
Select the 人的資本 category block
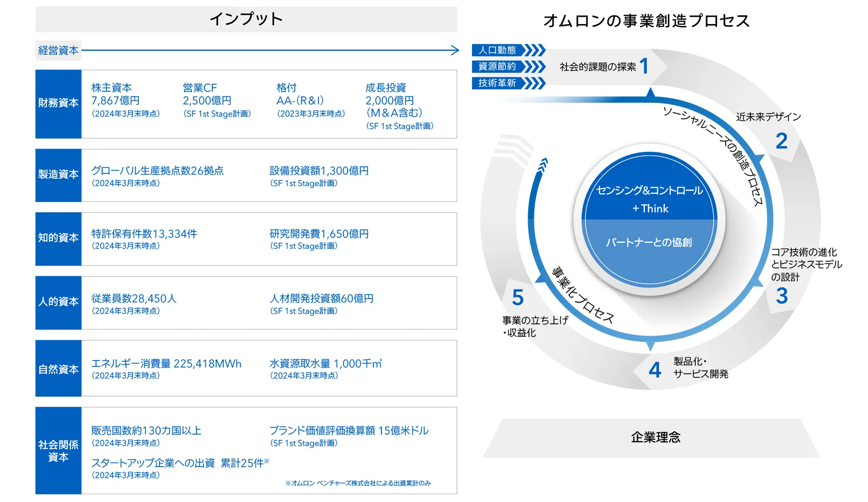[x=58, y=302]
